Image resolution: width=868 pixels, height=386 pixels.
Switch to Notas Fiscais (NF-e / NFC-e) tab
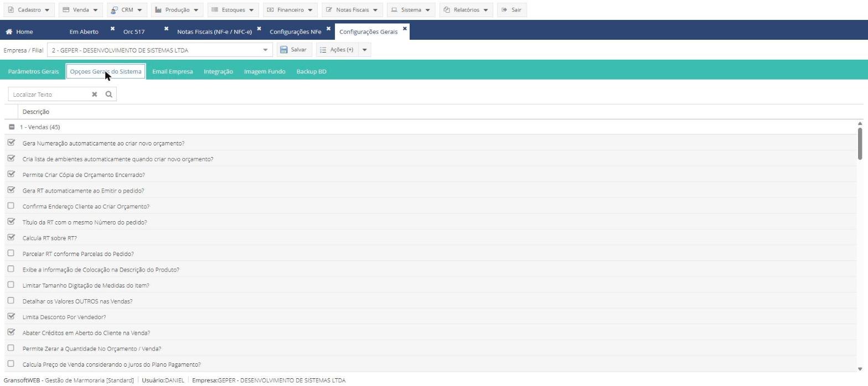point(214,32)
